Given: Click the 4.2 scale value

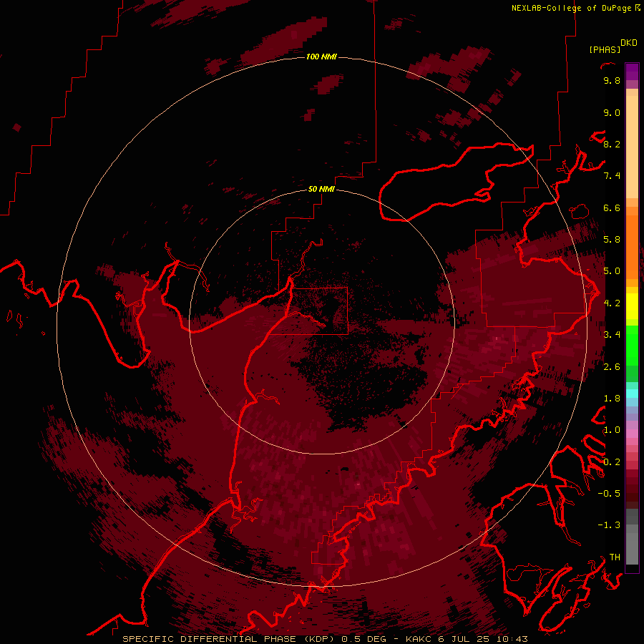Looking at the screenshot, I should tap(612, 303).
